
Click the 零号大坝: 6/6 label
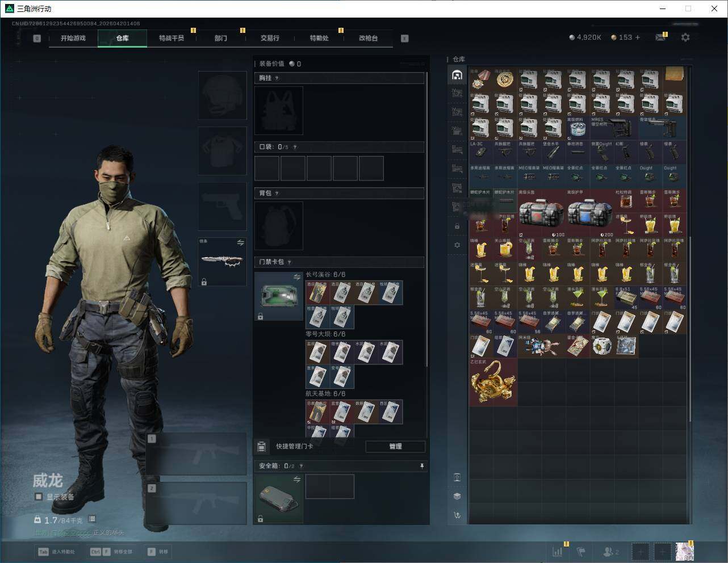pyautogui.click(x=325, y=334)
